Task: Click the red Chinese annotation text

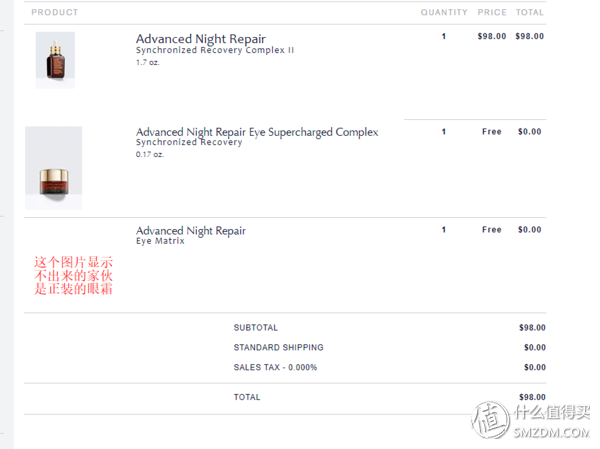Action: [x=73, y=274]
